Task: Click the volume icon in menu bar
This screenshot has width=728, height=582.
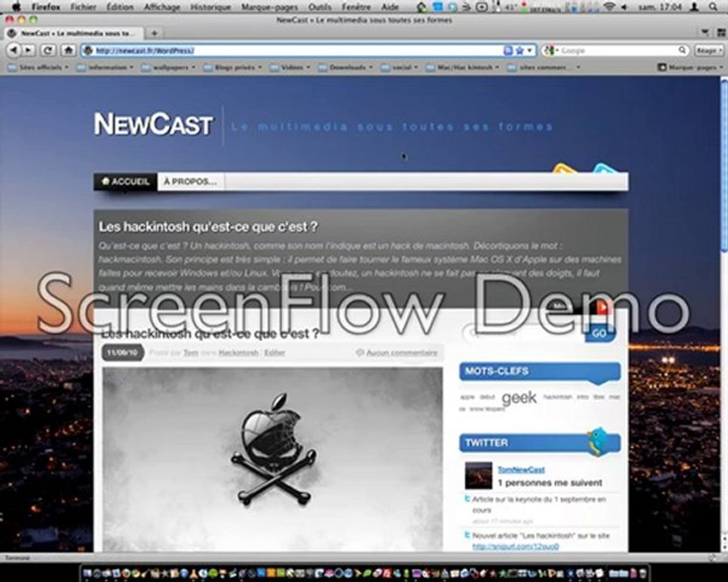Action: coord(624,6)
